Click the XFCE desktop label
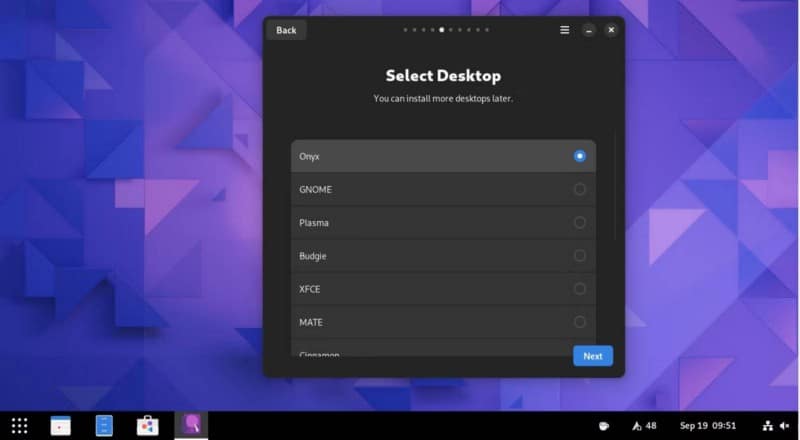The image size is (800, 440). coord(310,289)
